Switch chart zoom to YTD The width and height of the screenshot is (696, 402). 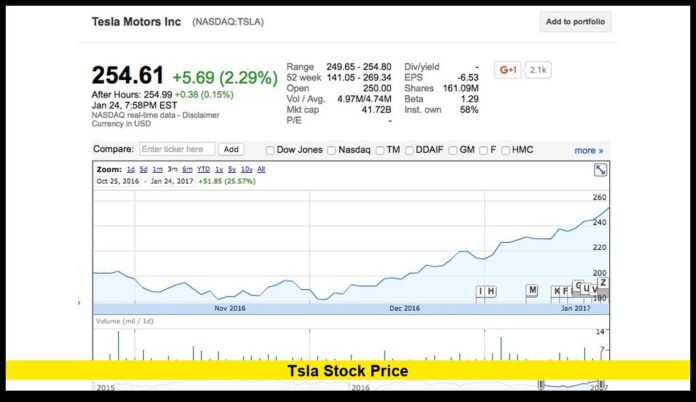click(204, 170)
